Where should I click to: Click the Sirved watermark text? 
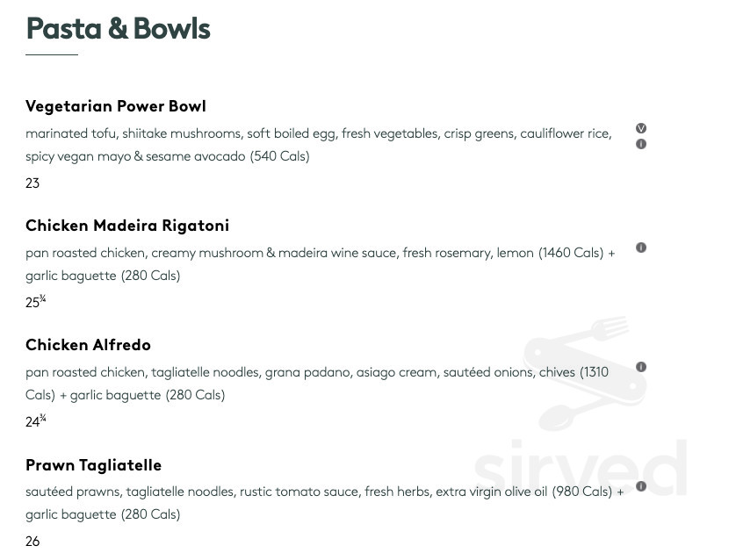581,469
